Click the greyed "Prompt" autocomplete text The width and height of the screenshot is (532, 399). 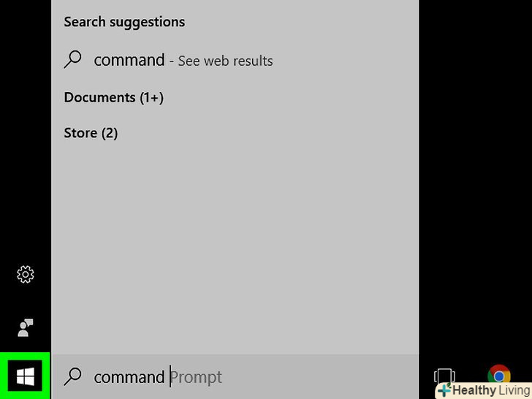(x=197, y=377)
